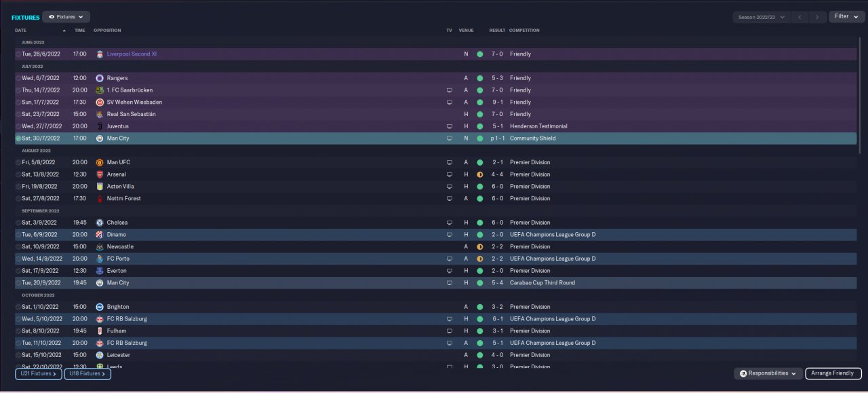Viewport: 868px width, 393px height.
Task: Go to next season with right arrow
Action: tap(818, 17)
